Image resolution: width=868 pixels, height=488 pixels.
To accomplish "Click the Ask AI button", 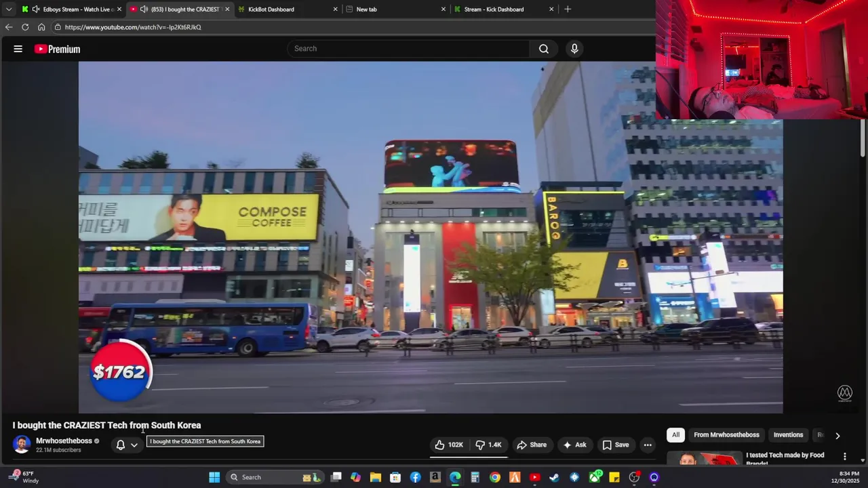I will (x=574, y=445).
